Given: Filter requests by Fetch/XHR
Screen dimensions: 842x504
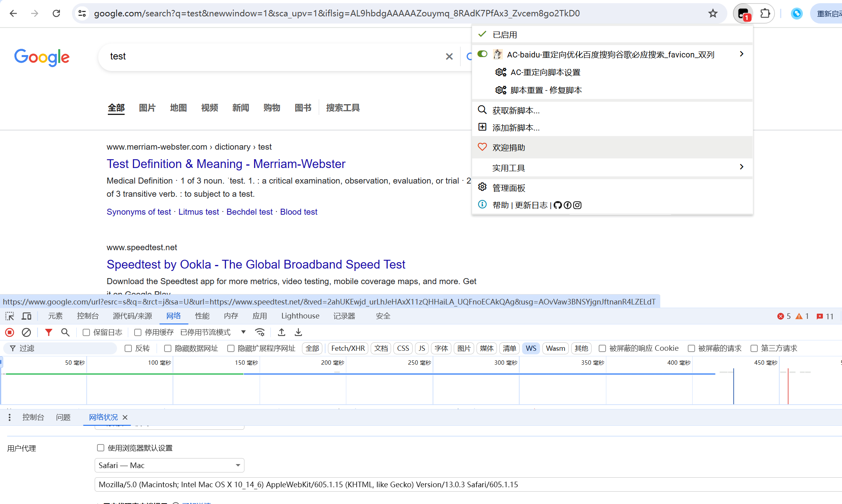Looking at the screenshot, I should click(x=348, y=348).
